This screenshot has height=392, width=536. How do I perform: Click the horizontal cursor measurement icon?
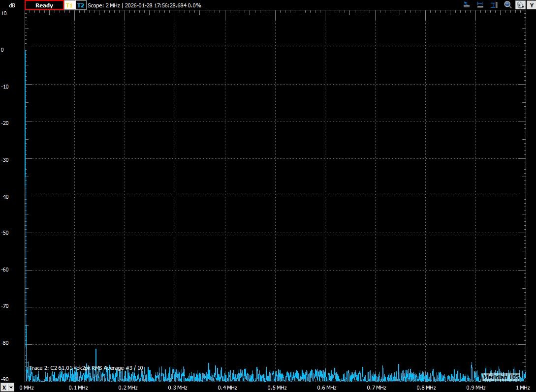tap(480, 5)
